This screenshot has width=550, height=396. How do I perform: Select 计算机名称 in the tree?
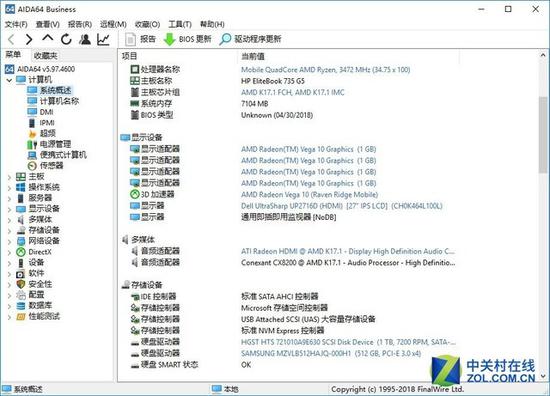[53, 101]
